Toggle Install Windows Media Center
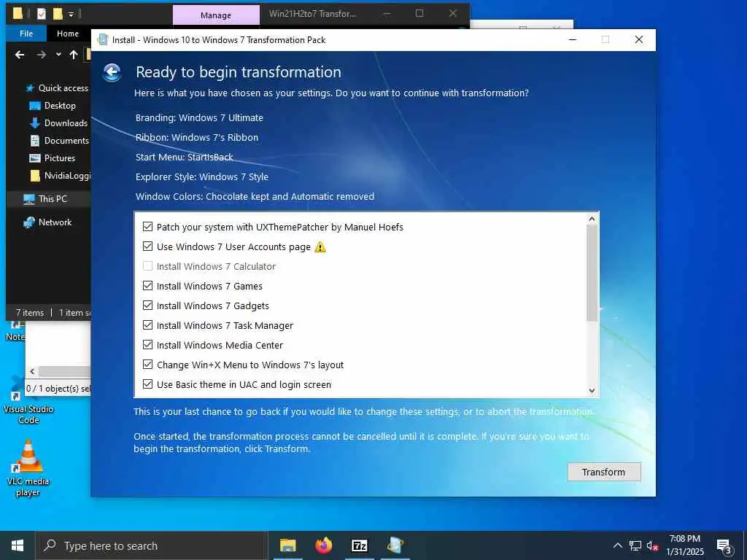Viewport: 747px width, 560px height. click(x=147, y=344)
